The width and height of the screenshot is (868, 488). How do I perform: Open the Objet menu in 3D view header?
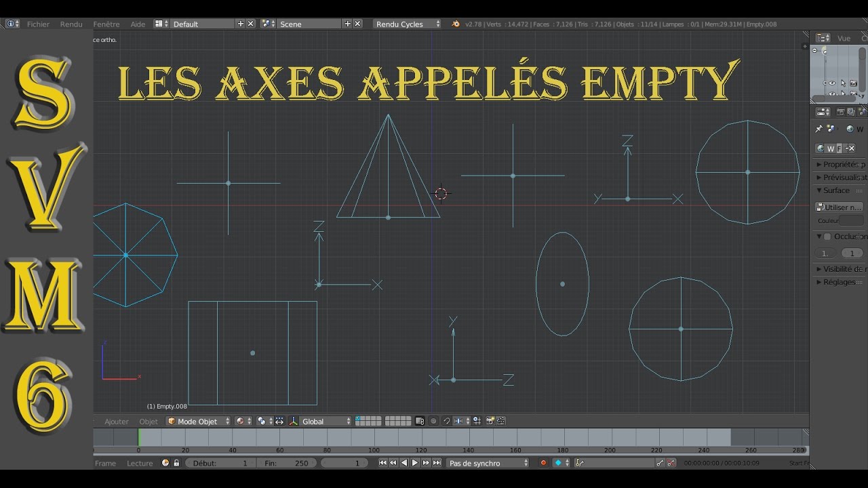coord(149,422)
